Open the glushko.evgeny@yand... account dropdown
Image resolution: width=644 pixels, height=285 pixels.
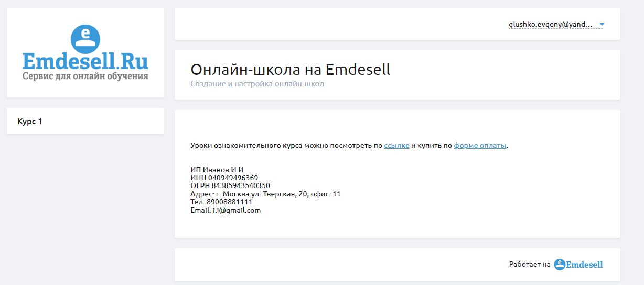(x=556, y=25)
